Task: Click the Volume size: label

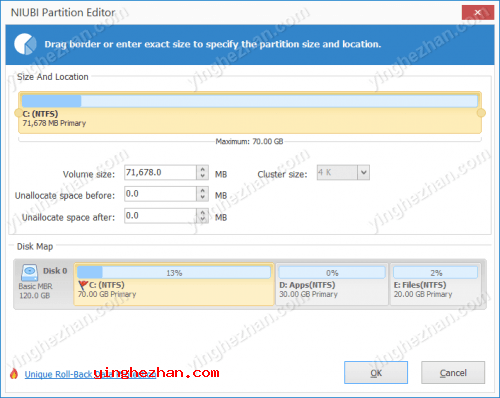Action: click(x=89, y=174)
